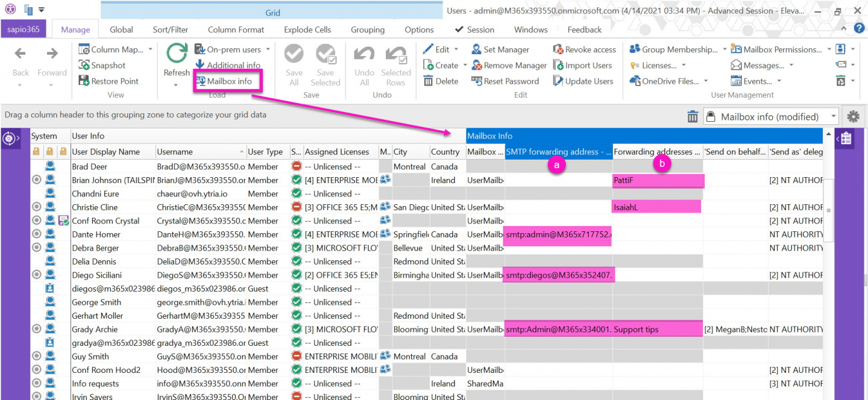Click the Restore Point button
The image size is (868, 400).
109,81
